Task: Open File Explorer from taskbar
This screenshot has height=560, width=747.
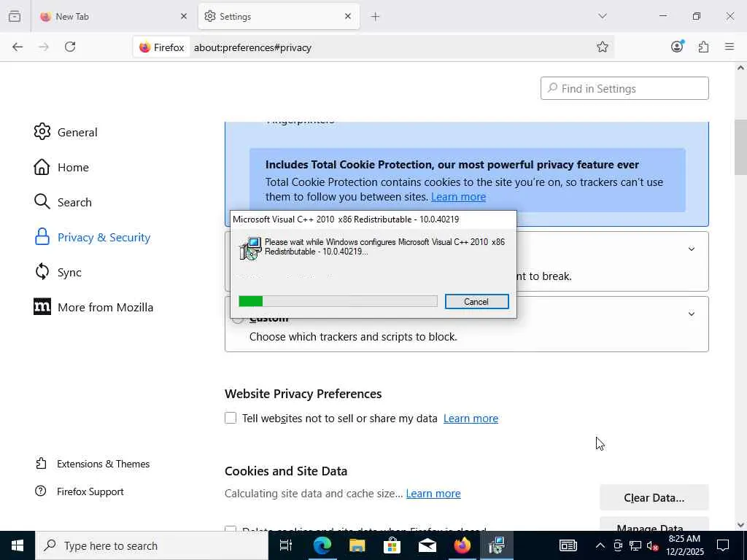Action: pyautogui.click(x=357, y=545)
